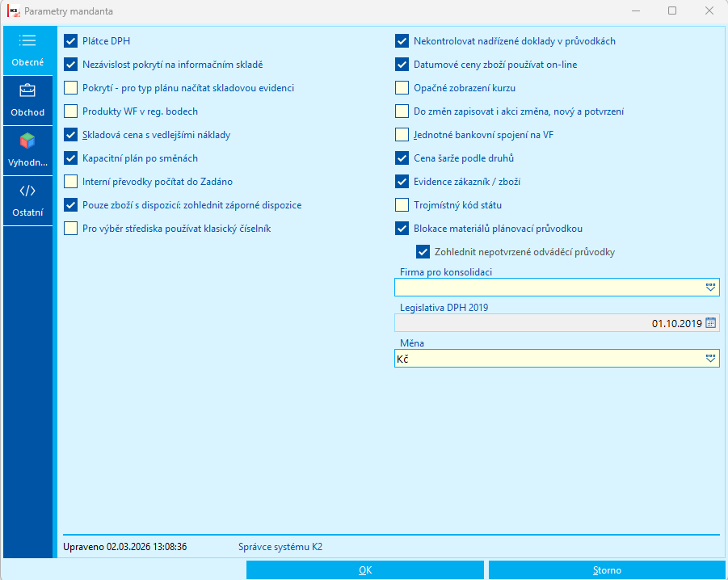Screen dimensions: 728x580
Task: Click the Legislativa DPH 2019 date field
Action: click(x=557, y=323)
